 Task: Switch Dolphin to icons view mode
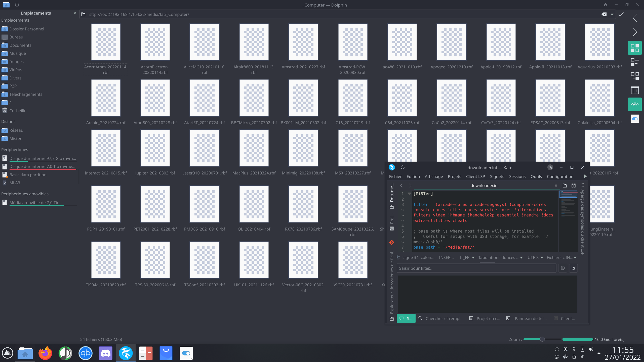coord(635,48)
